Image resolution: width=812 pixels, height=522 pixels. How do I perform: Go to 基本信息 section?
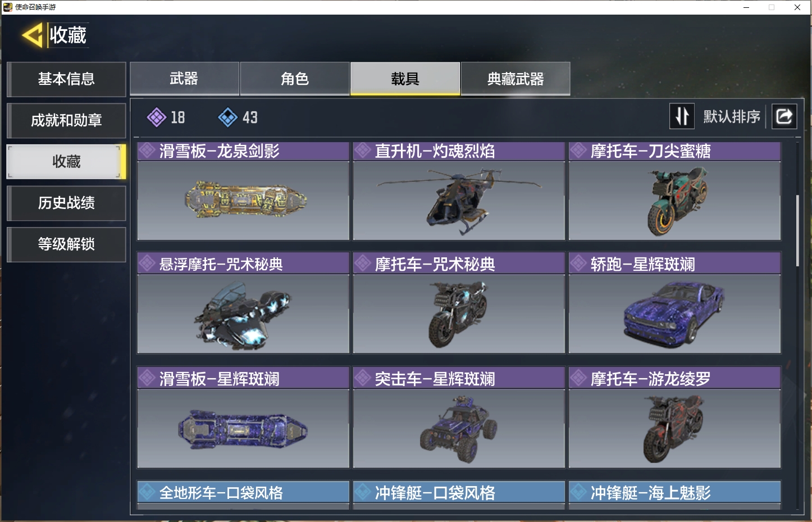tap(66, 79)
